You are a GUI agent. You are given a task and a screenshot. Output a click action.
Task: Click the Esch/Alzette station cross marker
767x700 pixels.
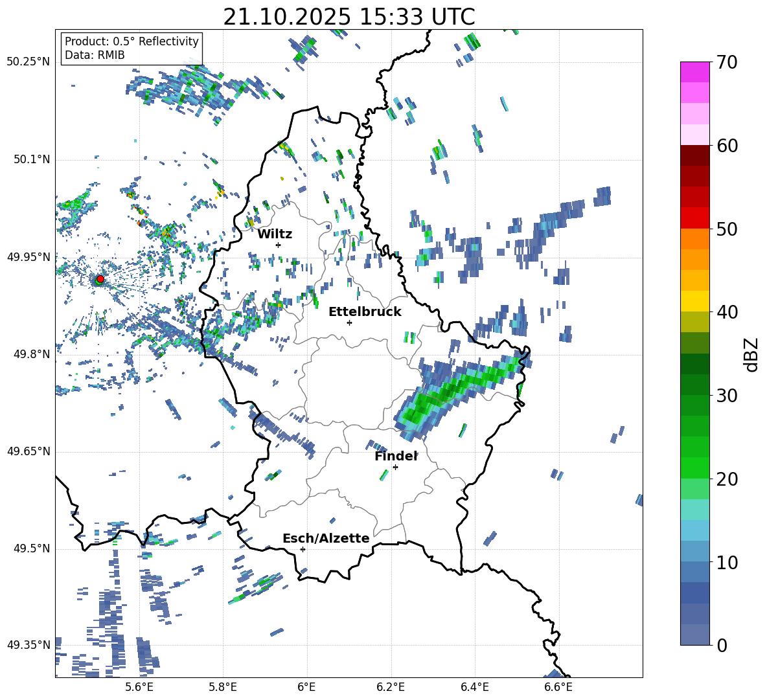click(x=303, y=549)
